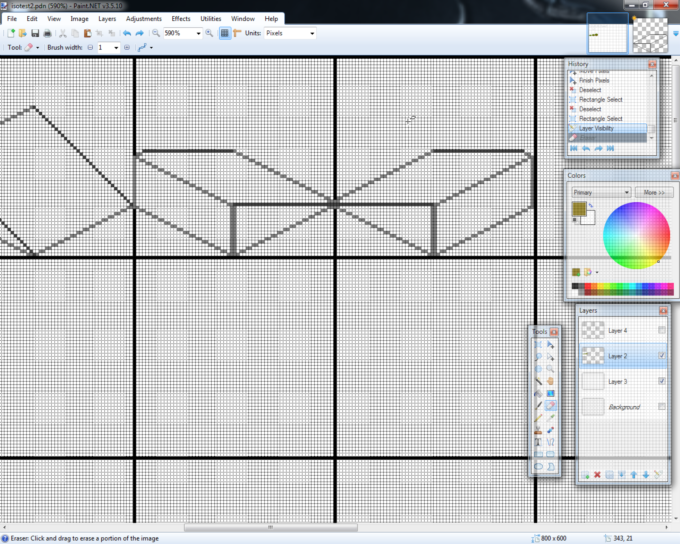Open the Effects menu
This screenshot has width=680, height=544.
181,19
